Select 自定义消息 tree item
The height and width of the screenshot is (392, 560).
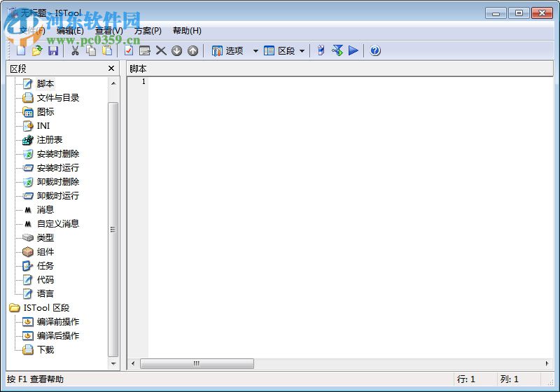click(x=58, y=223)
